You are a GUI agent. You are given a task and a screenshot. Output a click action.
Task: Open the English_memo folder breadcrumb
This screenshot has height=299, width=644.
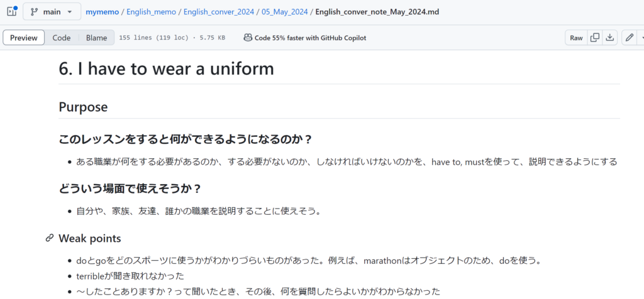click(x=151, y=12)
